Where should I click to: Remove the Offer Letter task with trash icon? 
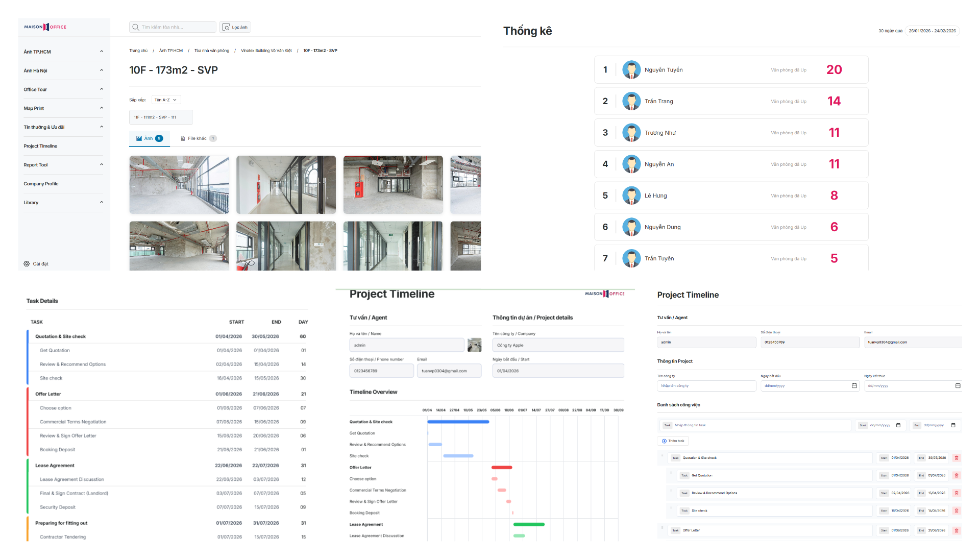click(956, 530)
